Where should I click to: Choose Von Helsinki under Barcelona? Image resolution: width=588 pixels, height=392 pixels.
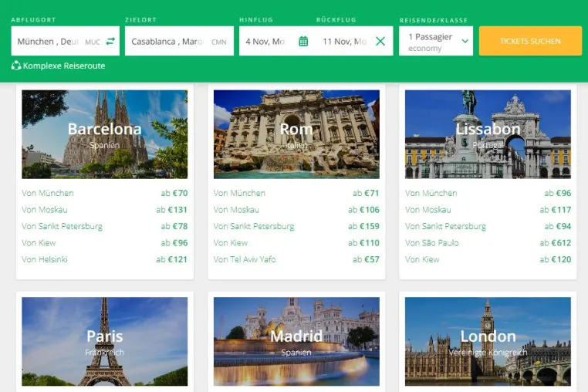tap(45, 259)
